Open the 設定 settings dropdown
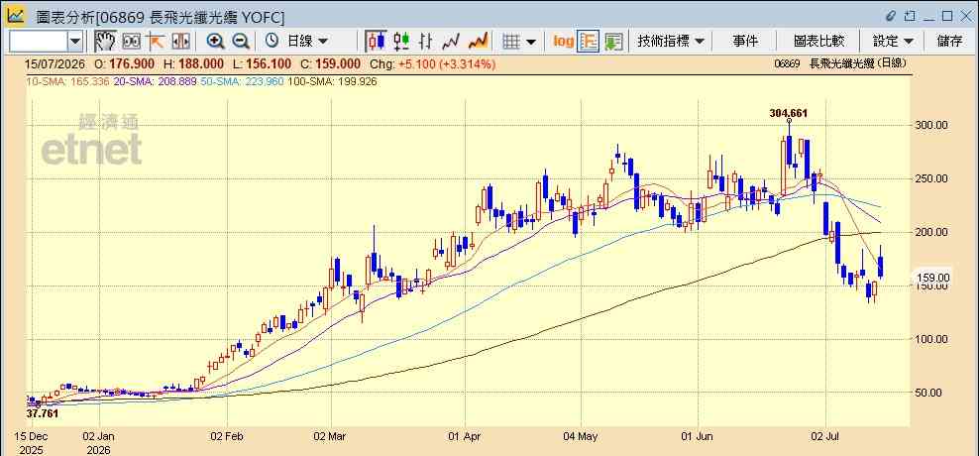 pos(893,42)
